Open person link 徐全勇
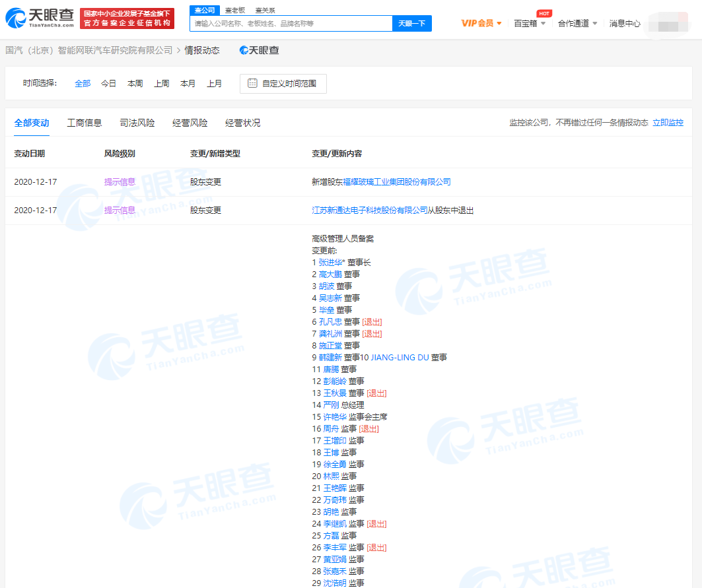The height and width of the screenshot is (588, 702). tap(335, 464)
